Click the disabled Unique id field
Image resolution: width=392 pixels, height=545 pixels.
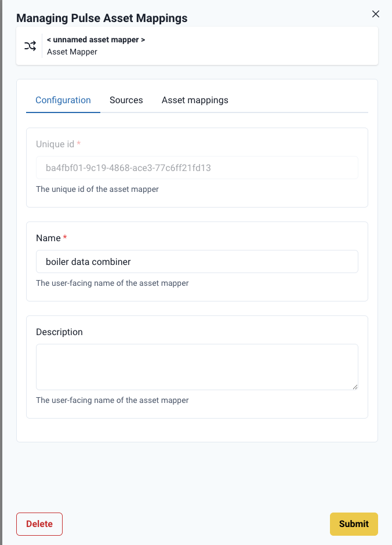197,168
